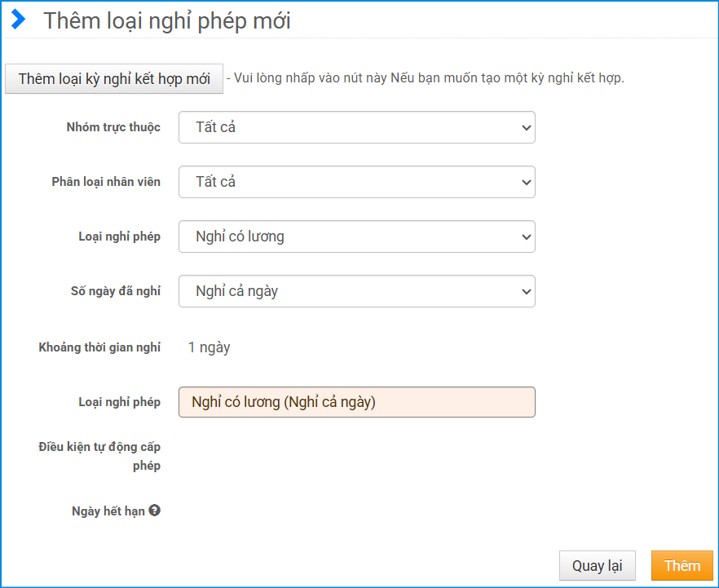Select the Phân loại nhân viên label
Screen dimensions: 719x588
106,182
